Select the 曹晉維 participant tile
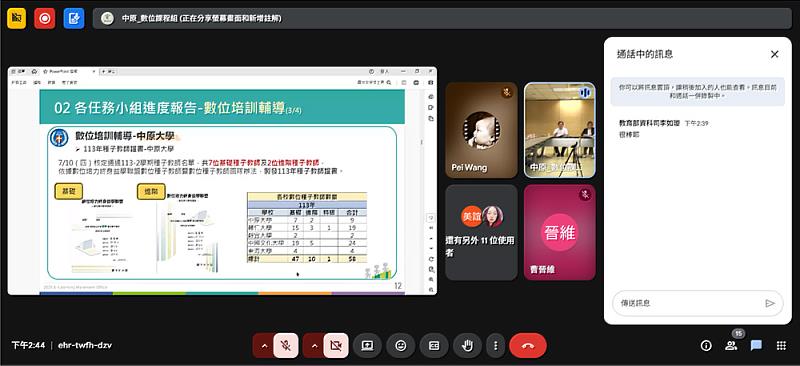800x366 pixels. tap(560, 232)
